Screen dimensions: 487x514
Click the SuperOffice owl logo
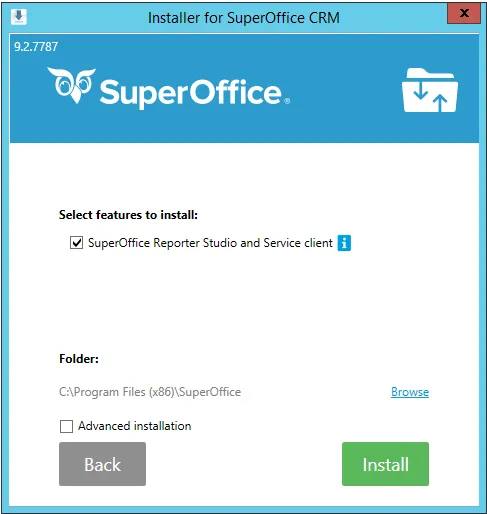[71, 85]
